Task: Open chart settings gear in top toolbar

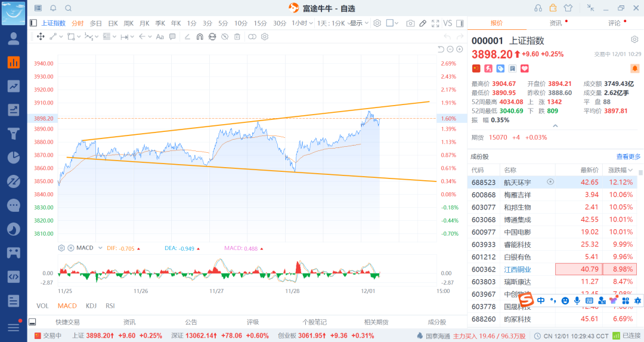Action: point(377,23)
